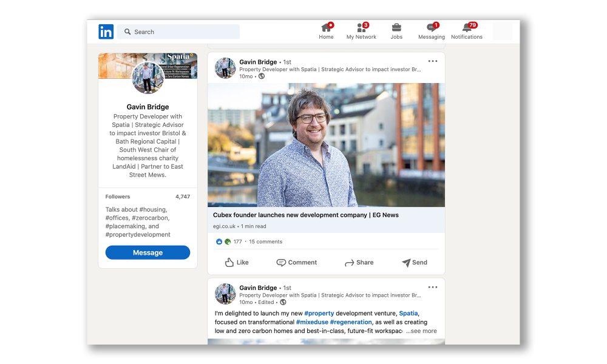Click the #property hashtag link
Screen dimensions: 607x364
(x=319, y=313)
